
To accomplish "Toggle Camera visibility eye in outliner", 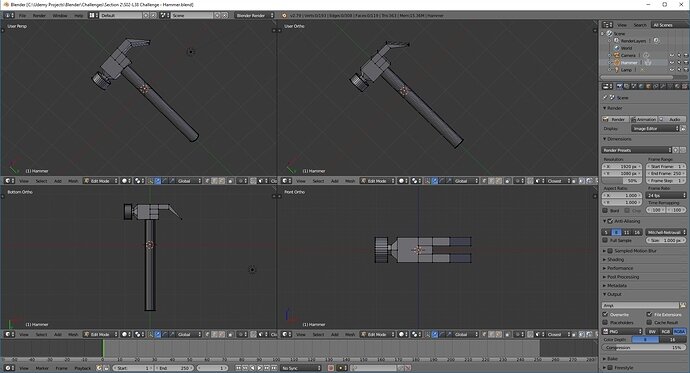I will coord(672,55).
